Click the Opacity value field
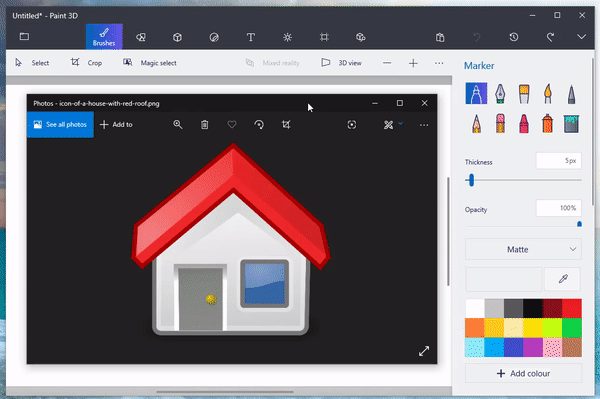 [x=559, y=208]
